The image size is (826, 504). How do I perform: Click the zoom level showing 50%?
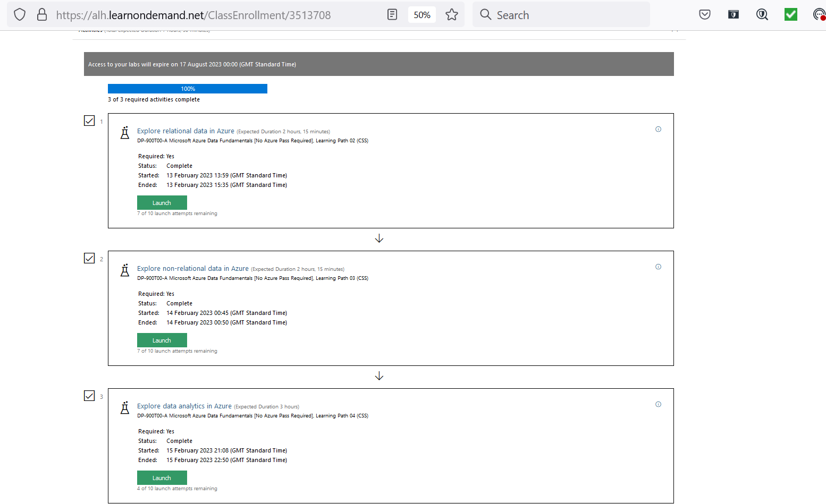pos(422,14)
